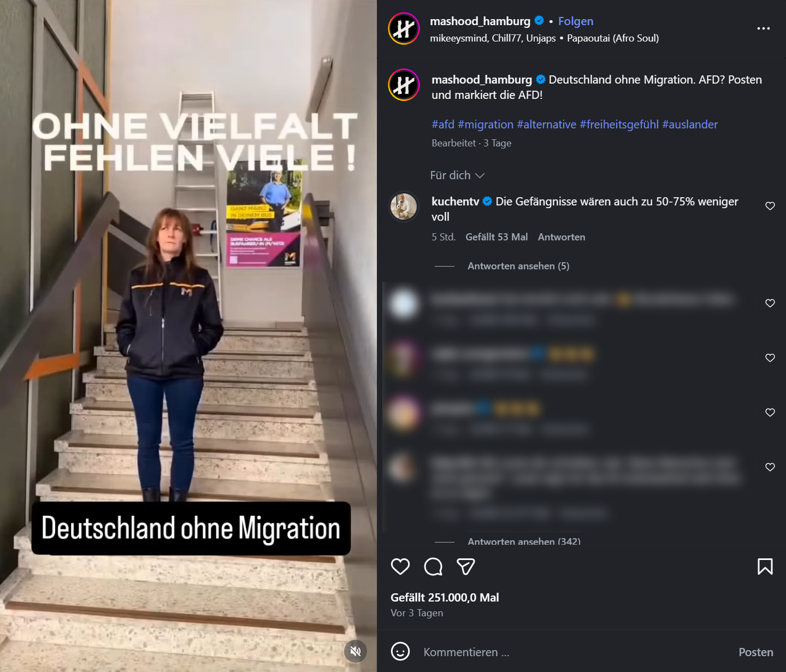
Task: Open the comment speech bubble icon
Action: pos(433,567)
